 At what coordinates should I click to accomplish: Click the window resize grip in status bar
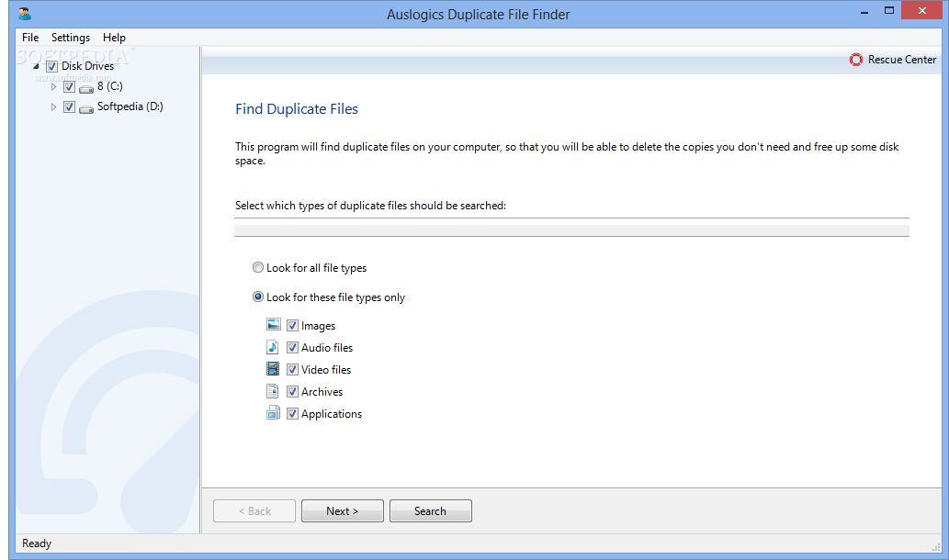pyautogui.click(x=936, y=547)
